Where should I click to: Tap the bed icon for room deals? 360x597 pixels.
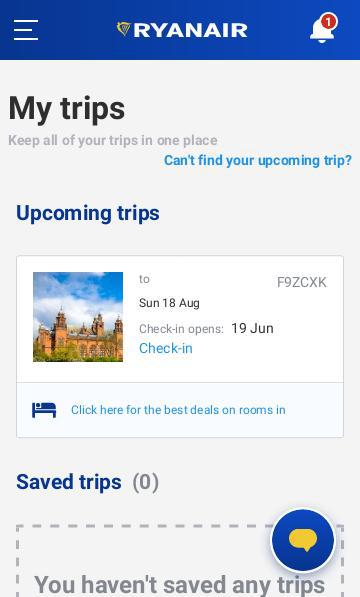coord(44,410)
